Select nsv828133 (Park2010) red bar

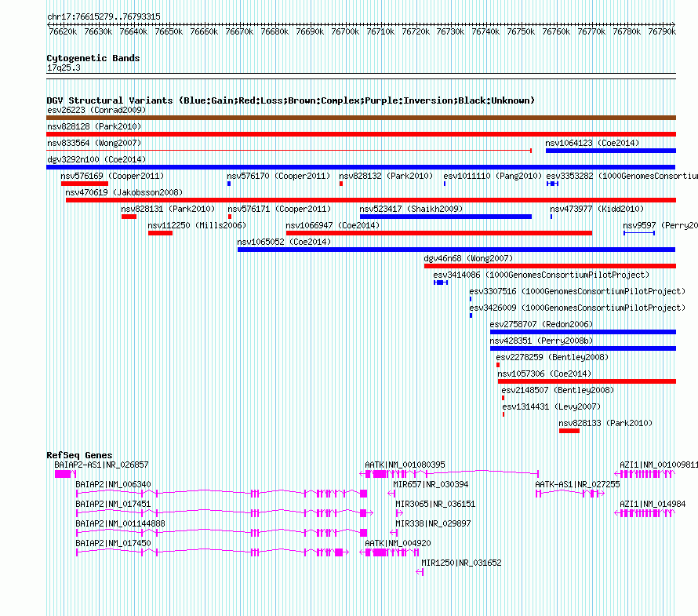pos(569,431)
